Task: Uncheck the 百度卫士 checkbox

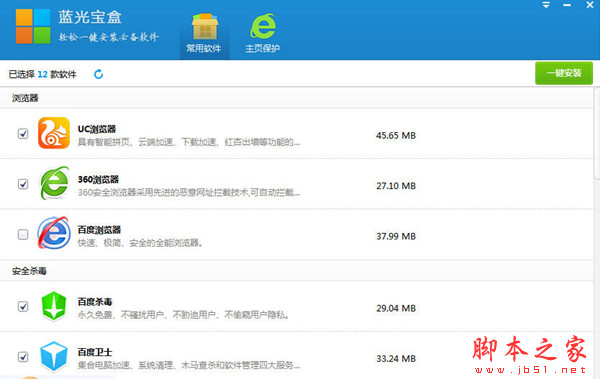Action: (x=23, y=357)
